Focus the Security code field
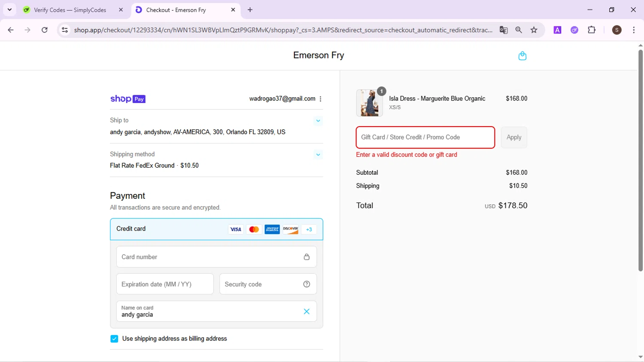Viewport: 644px width, 362px height. 268,284
